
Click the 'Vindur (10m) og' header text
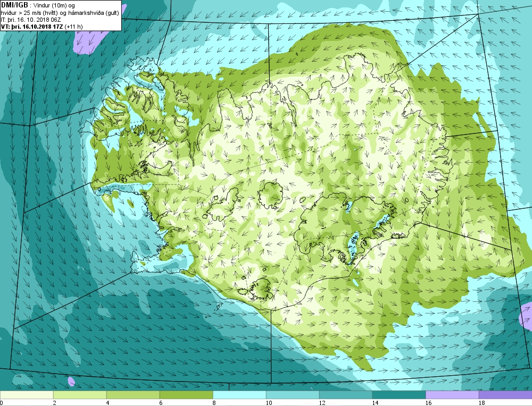pos(55,5)
